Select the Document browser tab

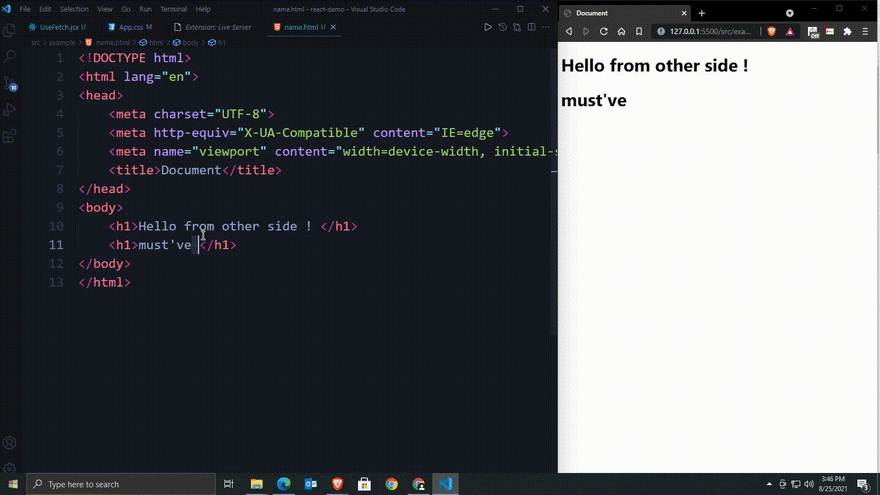click(625, 13)
